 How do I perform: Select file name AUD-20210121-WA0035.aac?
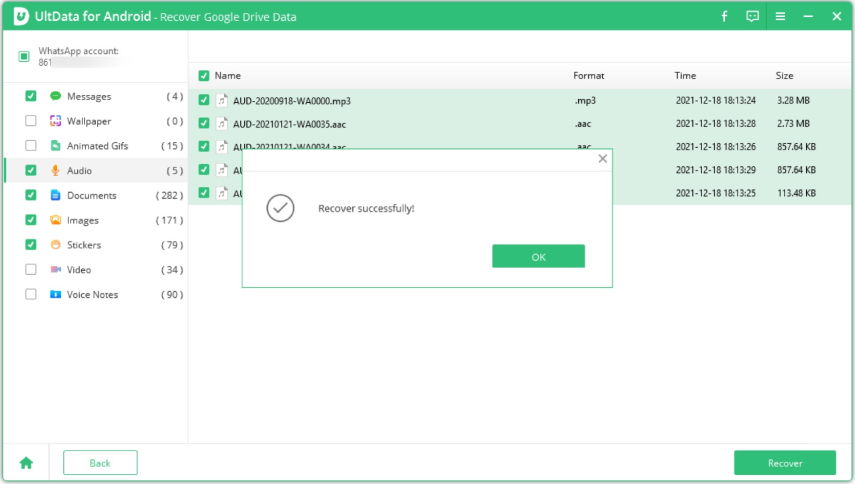pyautogui.click(x=290, y=124)
